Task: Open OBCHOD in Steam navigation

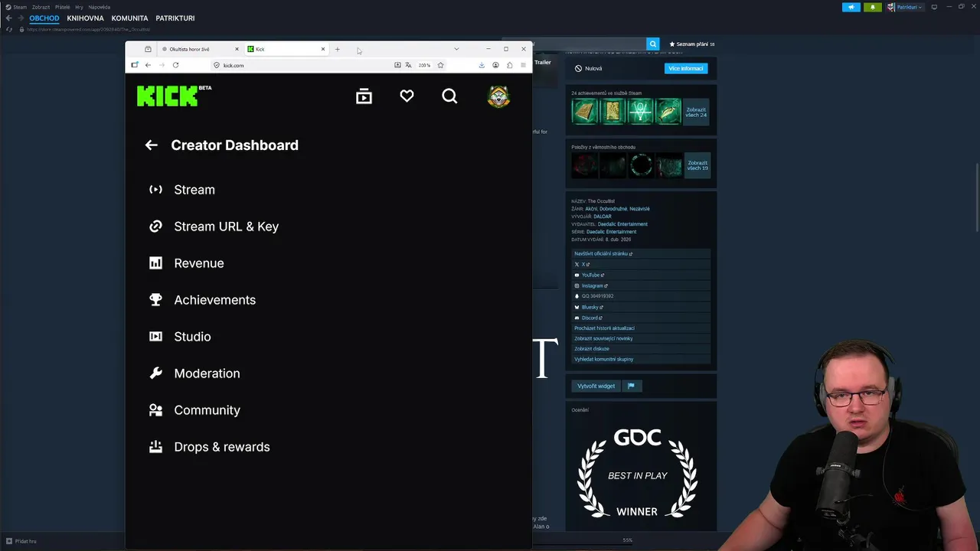Action: pyautogui.click(x=44, y=18)
